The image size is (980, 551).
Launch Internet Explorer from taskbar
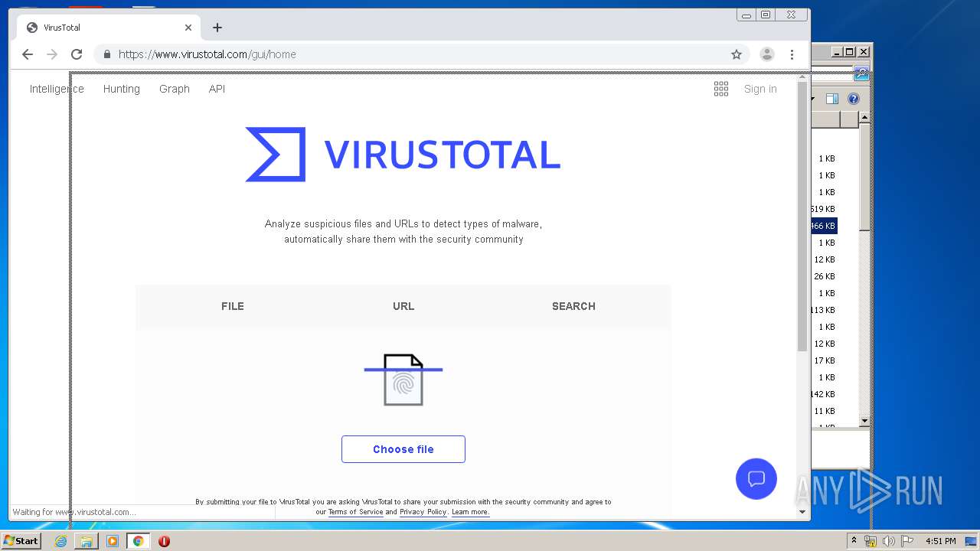pos(61,541)
